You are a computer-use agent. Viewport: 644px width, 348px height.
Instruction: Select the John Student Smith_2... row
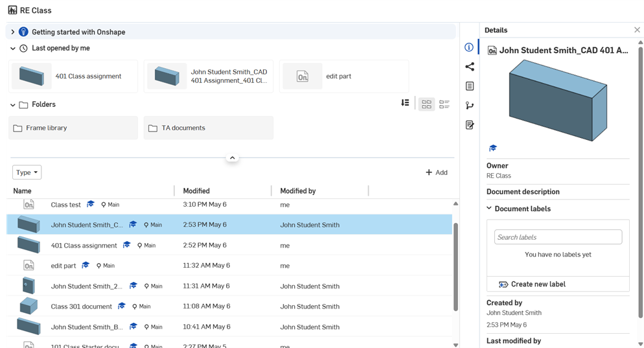coord(229,286)
